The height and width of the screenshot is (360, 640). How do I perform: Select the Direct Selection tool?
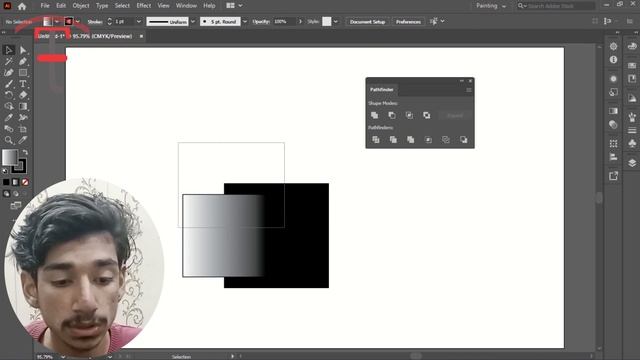tap(23, 50)
